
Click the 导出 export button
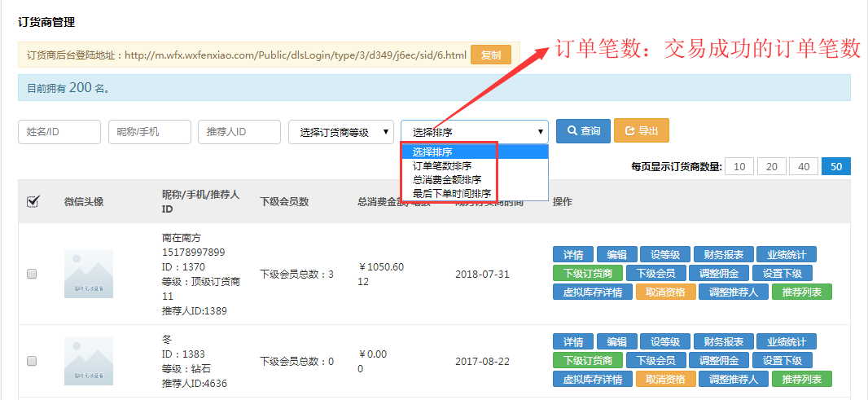641,131
